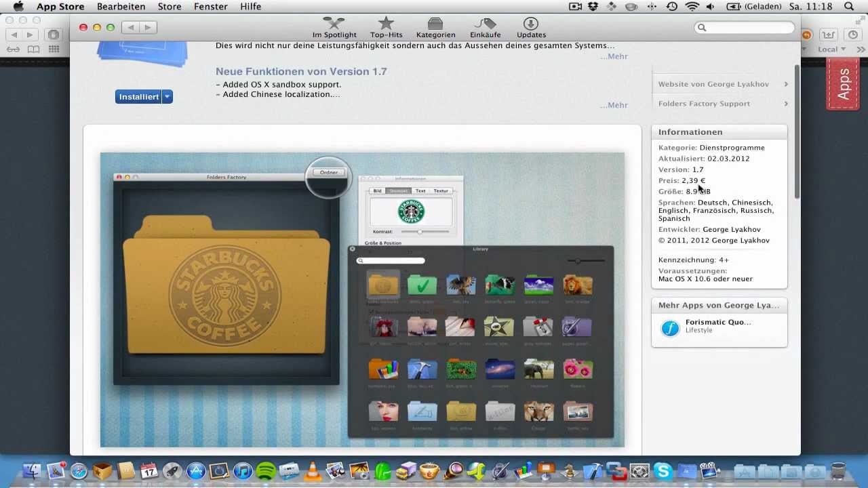The image size is (868, 488).
Task: Open the Wi-Fi menu bar icon
Action: click(692, 6)
